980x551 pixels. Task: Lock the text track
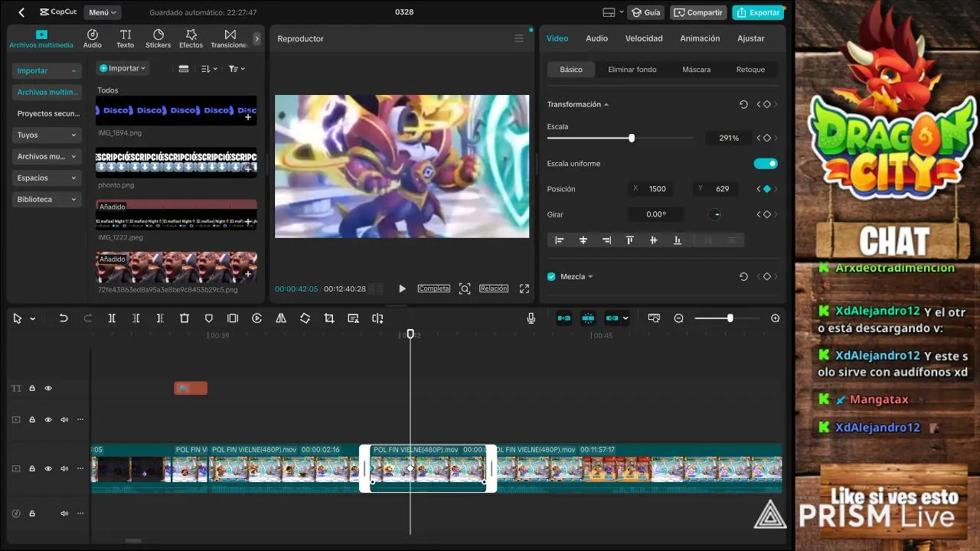32,389
